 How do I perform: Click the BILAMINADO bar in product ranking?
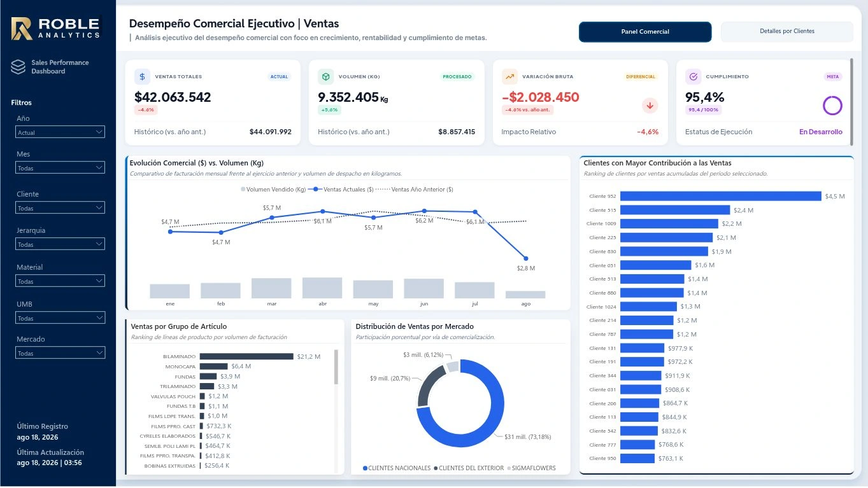tap(246, 357)
